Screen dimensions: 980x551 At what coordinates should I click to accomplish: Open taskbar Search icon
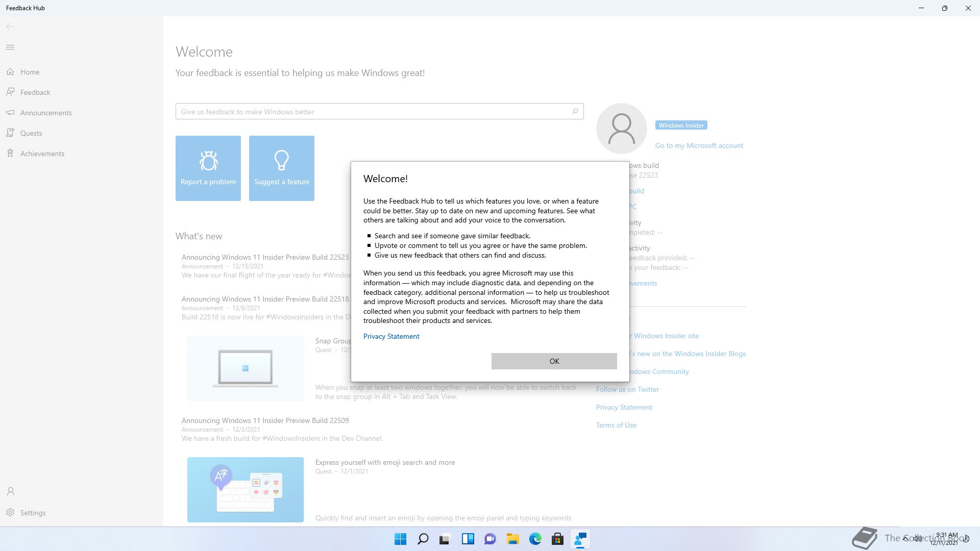tap(423, 539)
